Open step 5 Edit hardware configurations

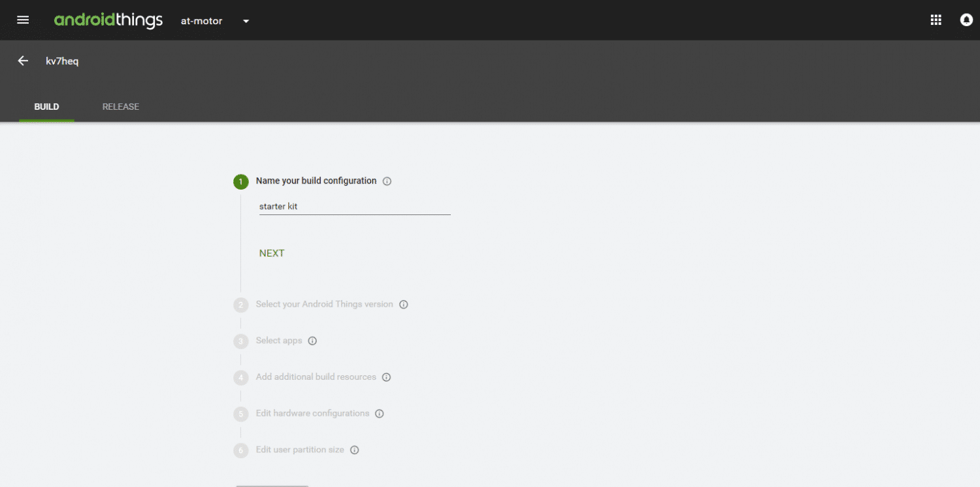[x=312, y=414]
